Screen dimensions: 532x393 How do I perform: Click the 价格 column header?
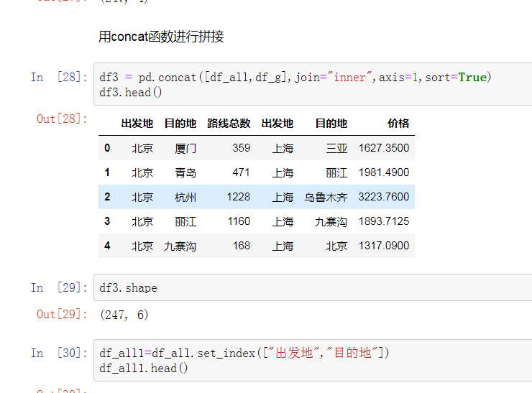click(398, 123)
